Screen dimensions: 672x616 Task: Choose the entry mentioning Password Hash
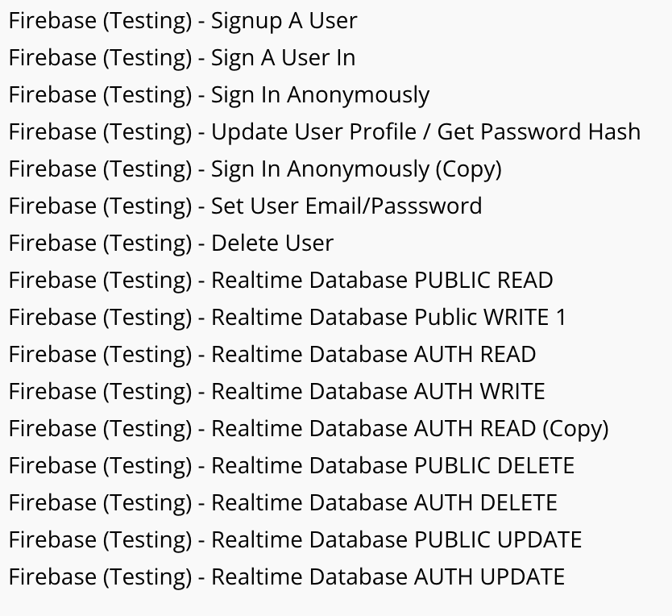pos(325,132)
